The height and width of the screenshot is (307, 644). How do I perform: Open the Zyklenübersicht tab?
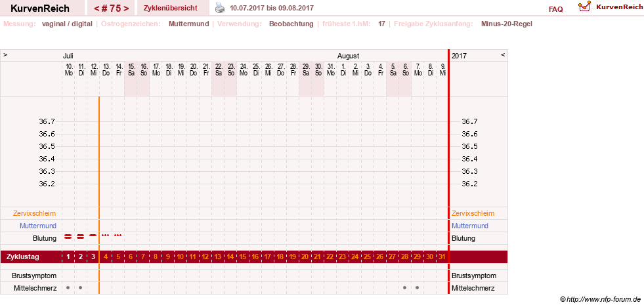(171, 9)
